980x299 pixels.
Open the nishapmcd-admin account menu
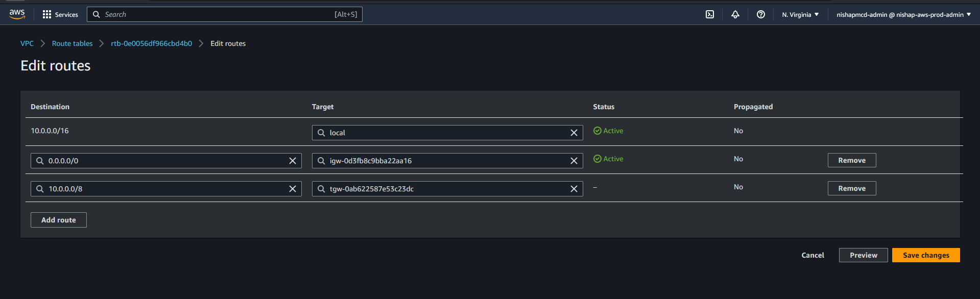(x=903, y=14)
